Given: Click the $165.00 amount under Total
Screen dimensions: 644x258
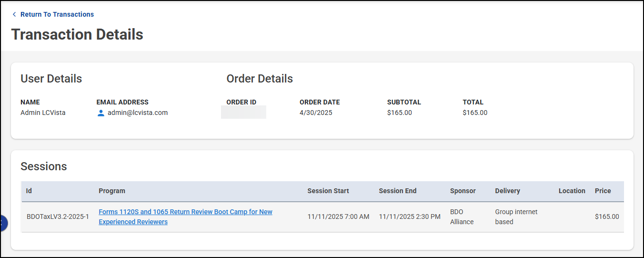Looking at the screenshot, I should (x=475, y=113).
